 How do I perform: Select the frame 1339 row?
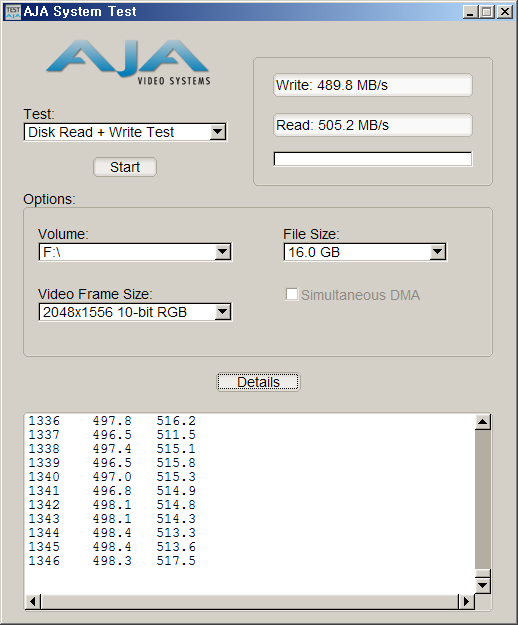click(x=112, y=463)
